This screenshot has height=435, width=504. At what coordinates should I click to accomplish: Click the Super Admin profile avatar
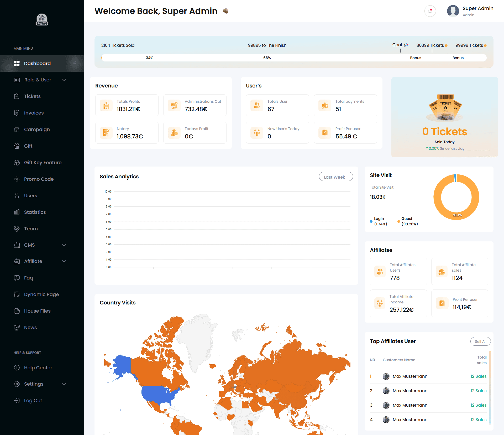pos(453,11)
